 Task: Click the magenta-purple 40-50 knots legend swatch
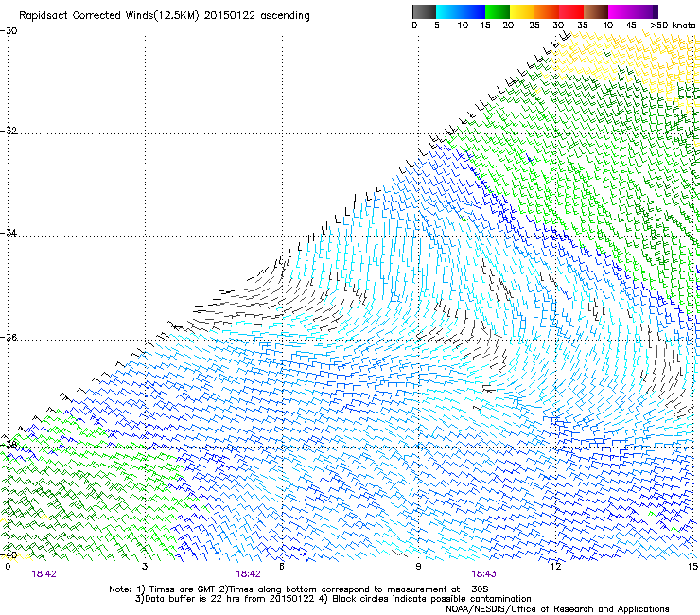click(633, 11)
